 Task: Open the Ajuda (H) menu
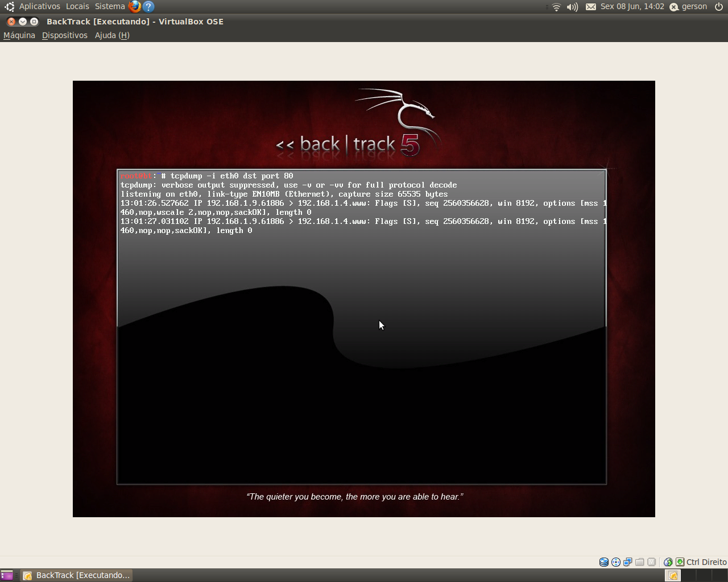click(x=112, y=35)
